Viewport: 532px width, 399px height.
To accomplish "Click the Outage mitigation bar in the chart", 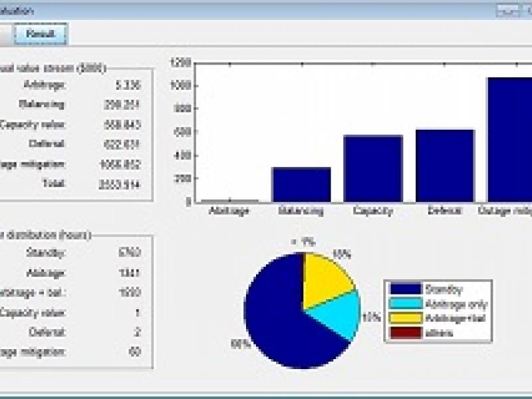I will point(509,140).
